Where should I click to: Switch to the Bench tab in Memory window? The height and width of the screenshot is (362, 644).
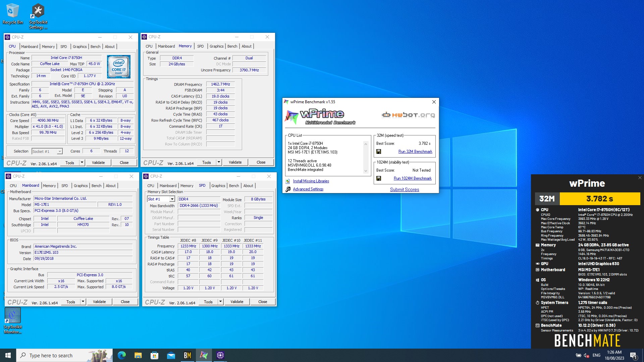point(232,46)
